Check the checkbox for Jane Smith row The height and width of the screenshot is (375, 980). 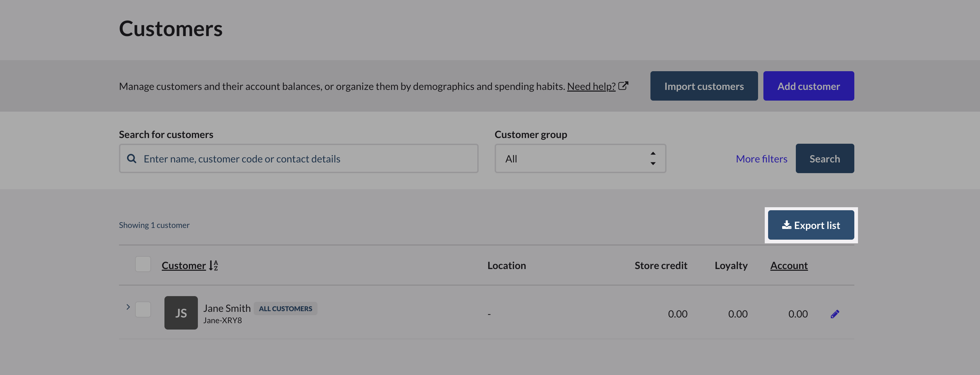(143, 309)
